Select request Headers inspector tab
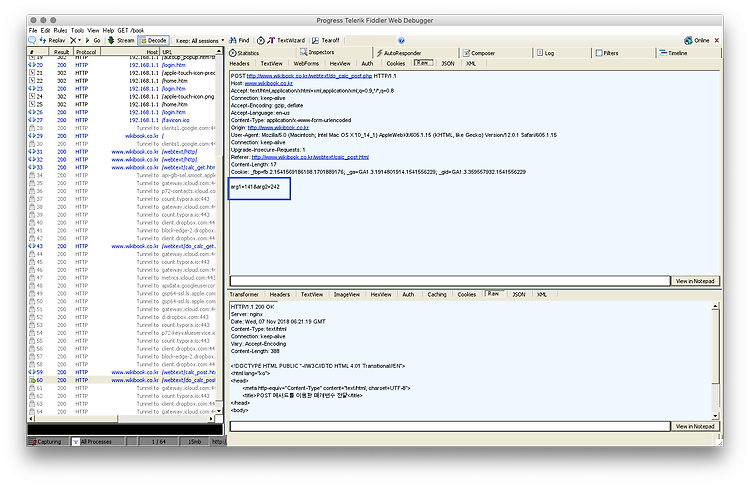 [240, 64]
